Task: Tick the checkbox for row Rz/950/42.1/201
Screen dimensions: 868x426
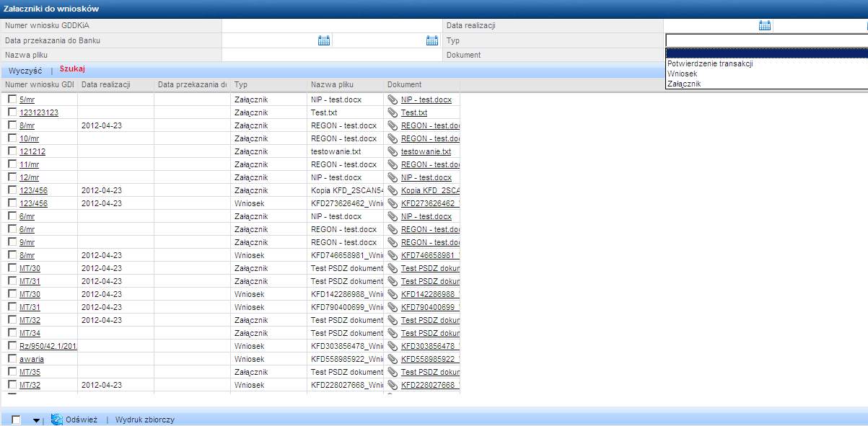Action: tap(12, 346)
